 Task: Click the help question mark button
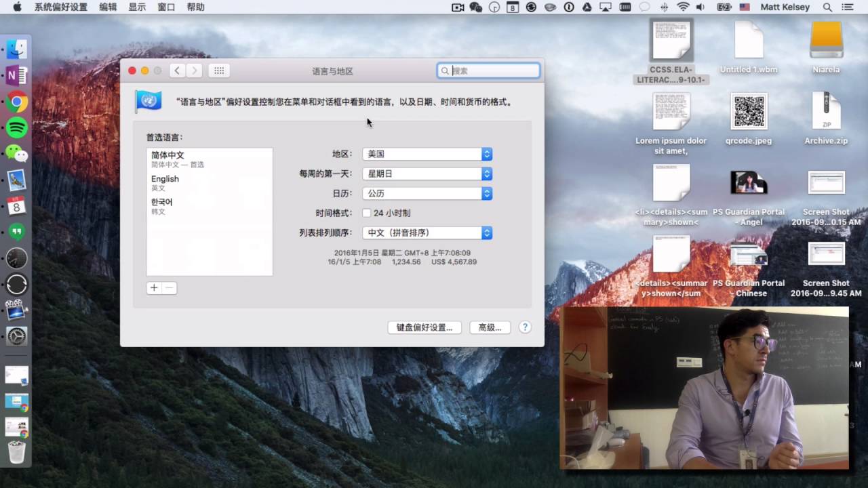point(525,327)
